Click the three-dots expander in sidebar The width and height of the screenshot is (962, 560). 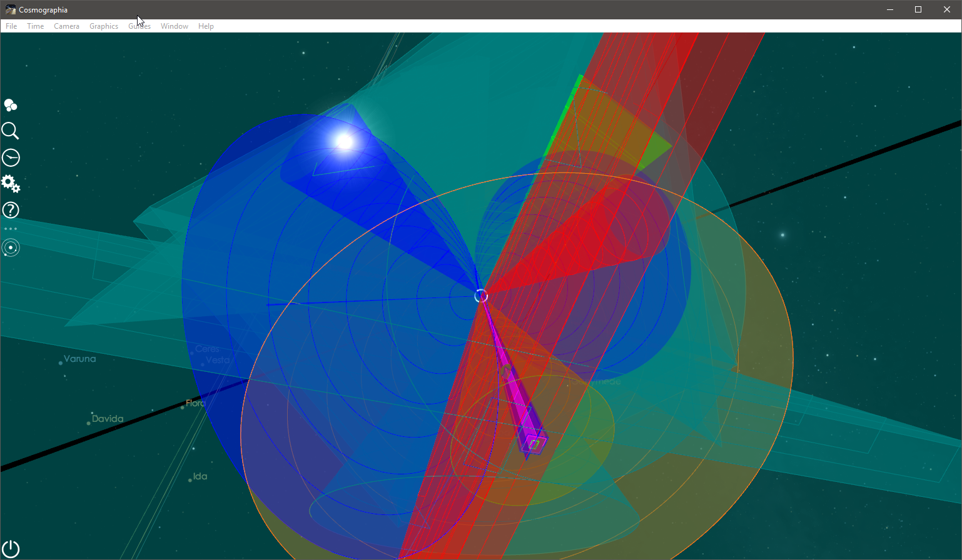pos(11,229)
